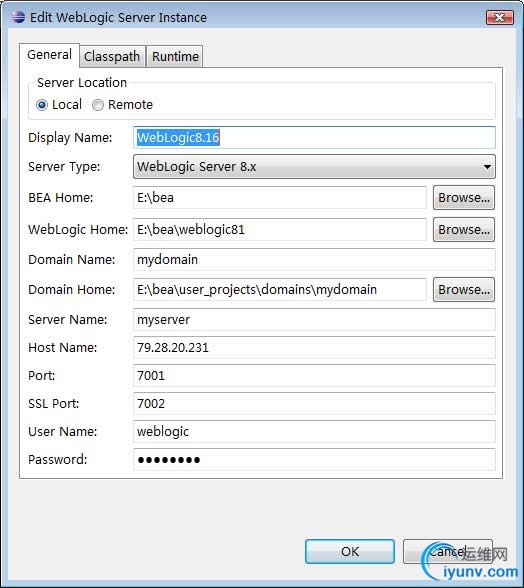Screen dimensions: 524x588
Task: Click the Server Name field
Action: 314,320
